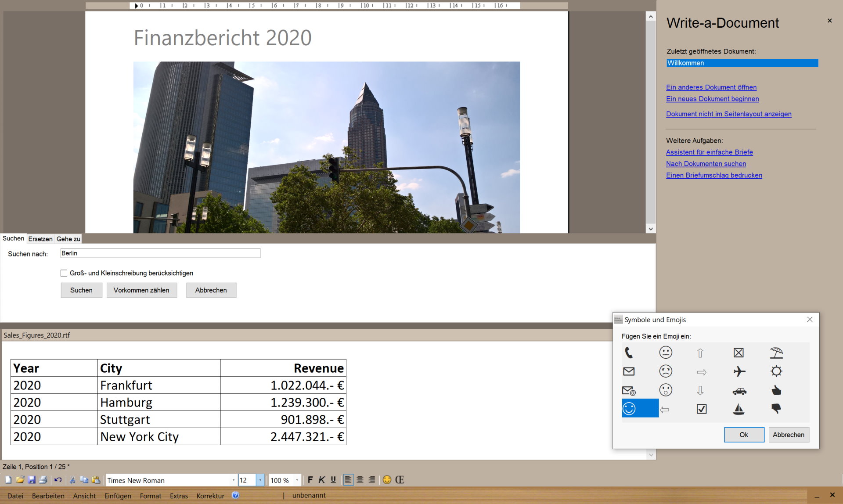The image size is (843, 504).
Task: Toggle underline formatting
Action: tap(333, 479)
